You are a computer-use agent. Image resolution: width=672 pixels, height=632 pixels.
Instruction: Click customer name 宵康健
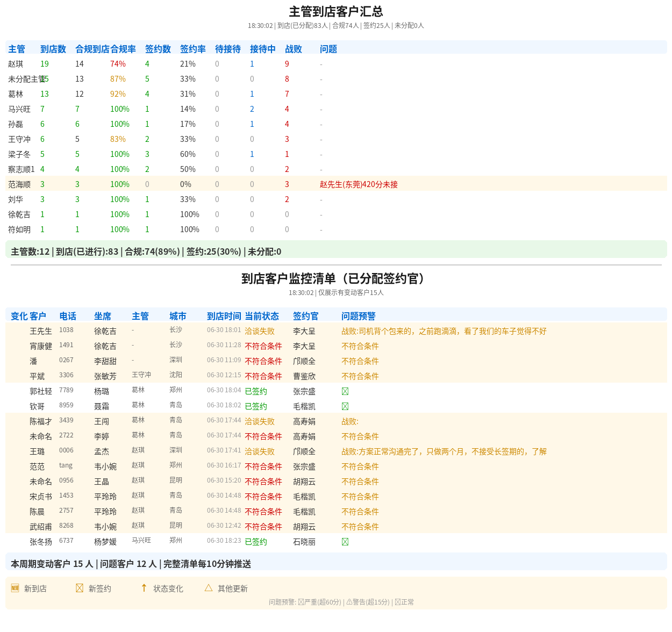(41, 346)
